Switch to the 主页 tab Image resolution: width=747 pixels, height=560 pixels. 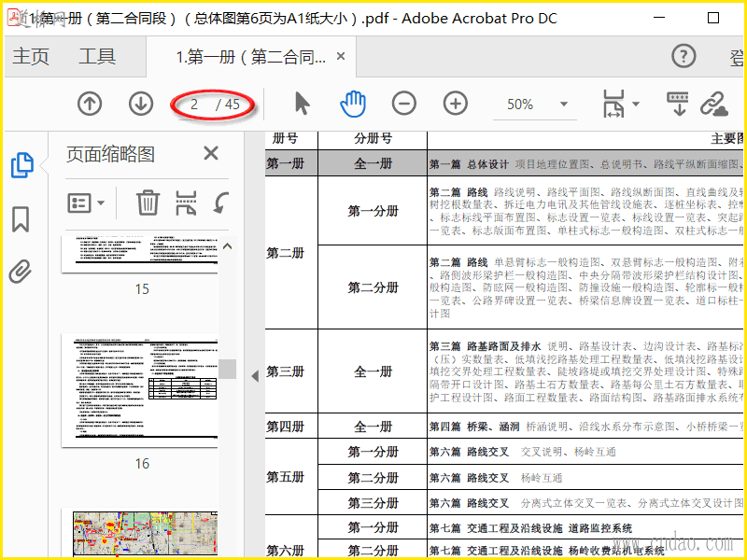[31, 56]
